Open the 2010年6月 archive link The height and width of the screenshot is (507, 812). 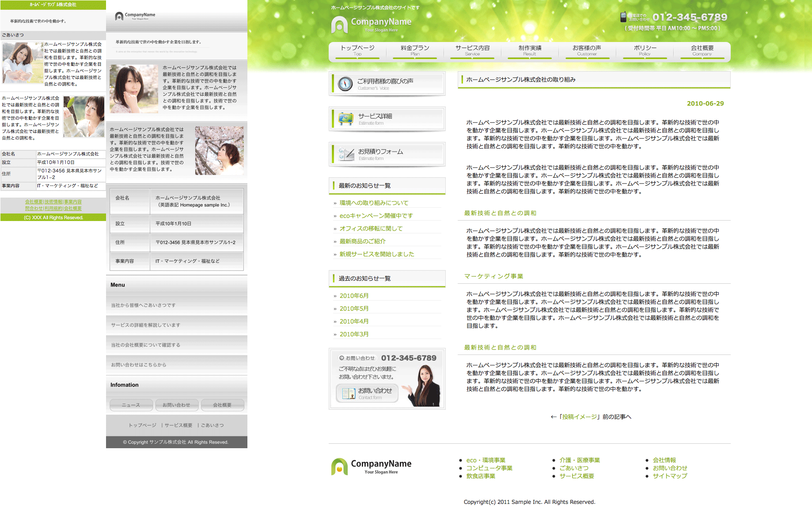[x=354, y=296]
